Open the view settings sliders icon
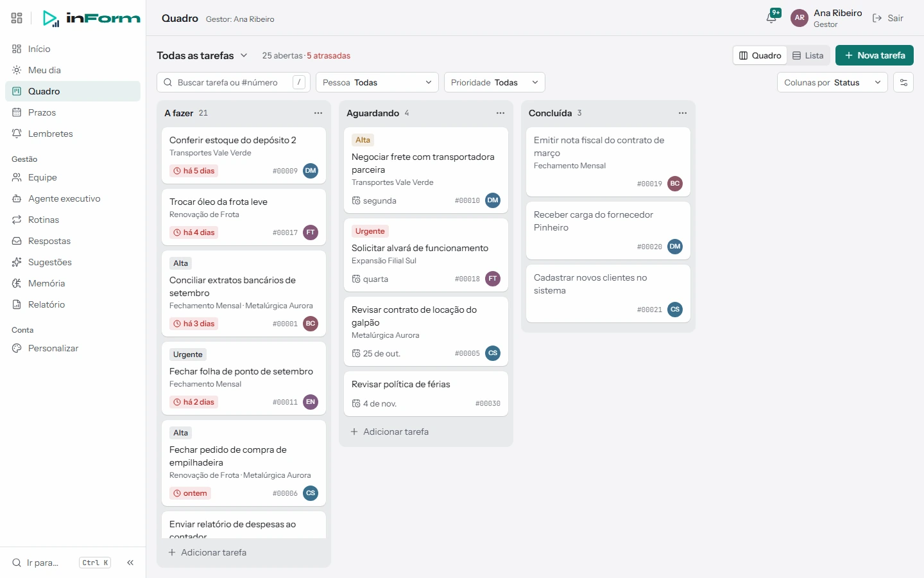Image resolution: width=924 pixels, height=578 pixels. (903, 82)
